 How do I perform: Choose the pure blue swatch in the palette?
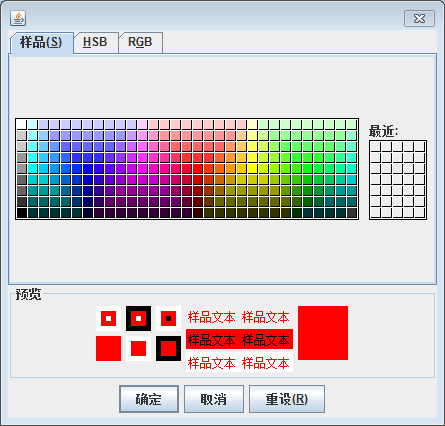point(88,169)
